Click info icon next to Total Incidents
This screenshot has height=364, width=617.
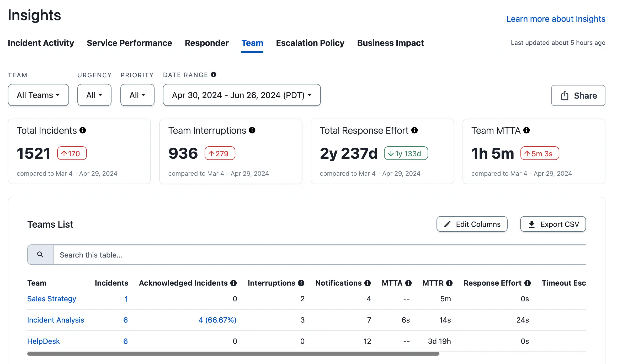pyautogui.click(x=83, y=130)
